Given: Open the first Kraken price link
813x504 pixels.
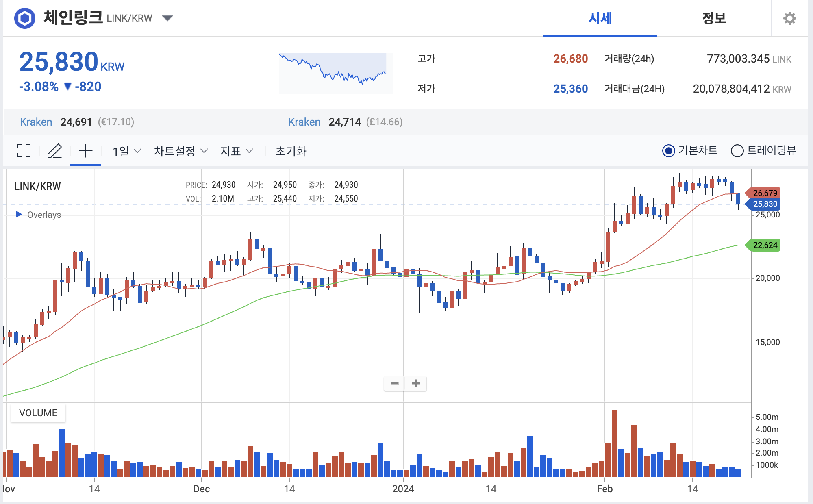Looking at the screenshot, I should coord(36,122).
